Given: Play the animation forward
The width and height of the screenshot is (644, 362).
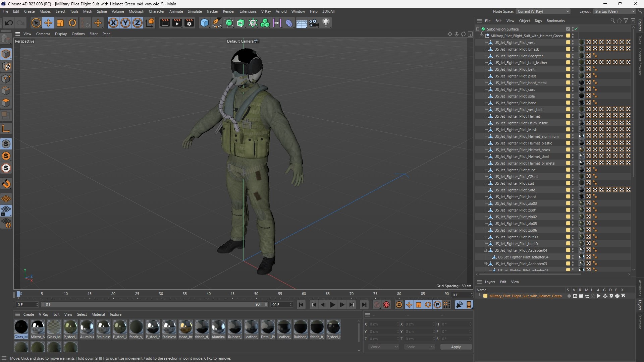Looking at the screenshot, I should pos(332,305).
